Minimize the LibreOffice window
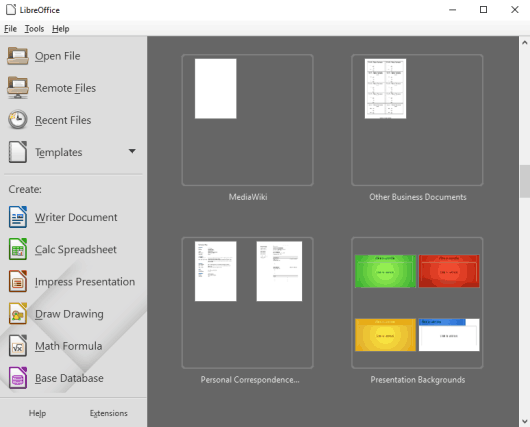Viewport: 530px width, 427px height. [x=452, y=10]
